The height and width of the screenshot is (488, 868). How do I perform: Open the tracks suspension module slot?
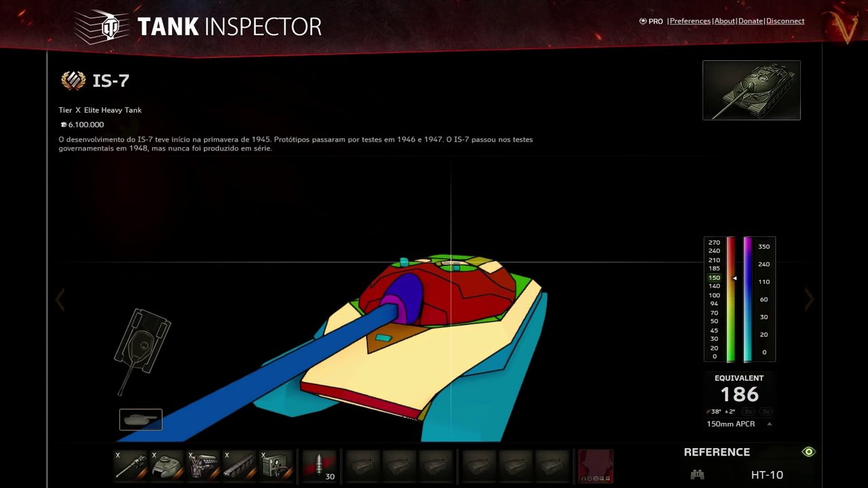coord(240,466)
